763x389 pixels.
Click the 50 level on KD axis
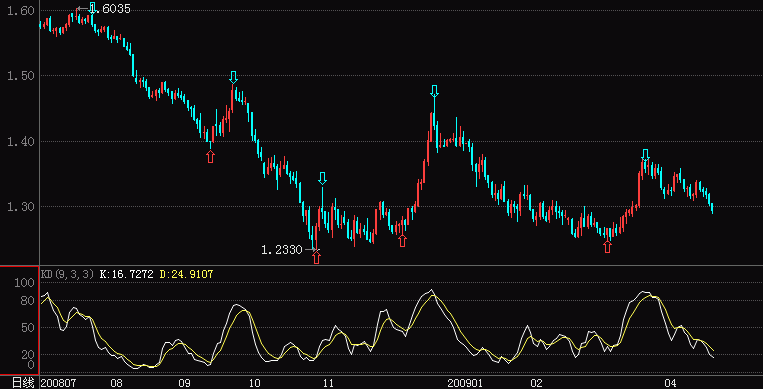(28, 328)
